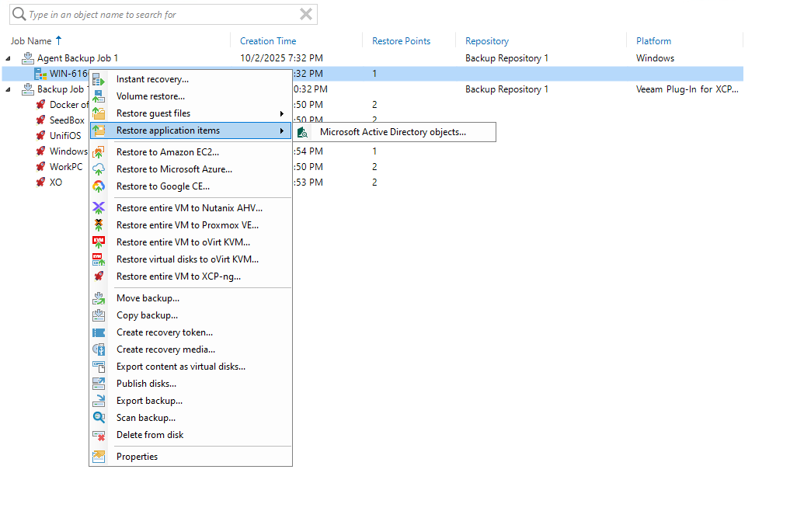Sort by the Creation Time column header
Viewport: 790px width, 532px height.
pos(268,41)
